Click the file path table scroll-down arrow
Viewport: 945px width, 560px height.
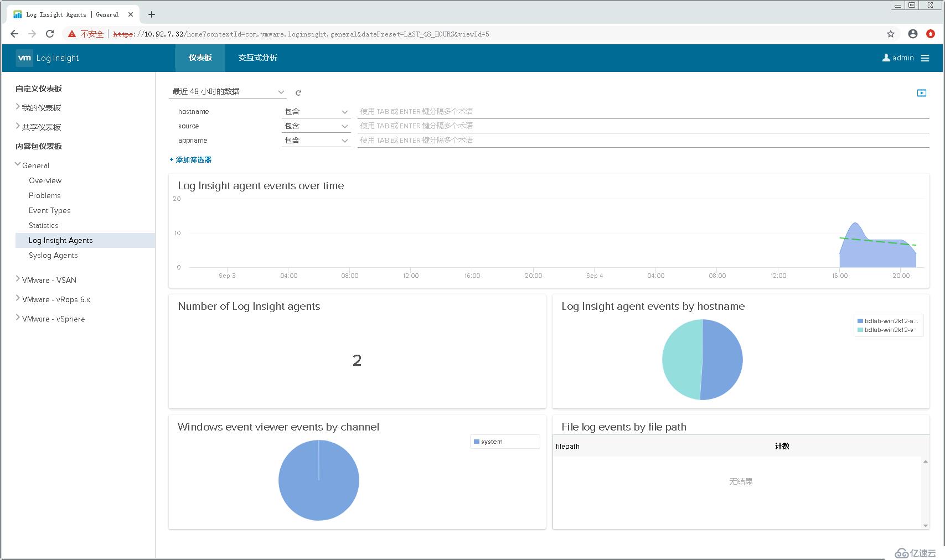click(926, 526)
